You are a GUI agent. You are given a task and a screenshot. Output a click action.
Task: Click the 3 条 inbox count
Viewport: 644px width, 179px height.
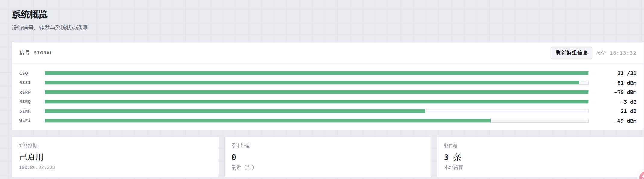(x=453, y=157)
